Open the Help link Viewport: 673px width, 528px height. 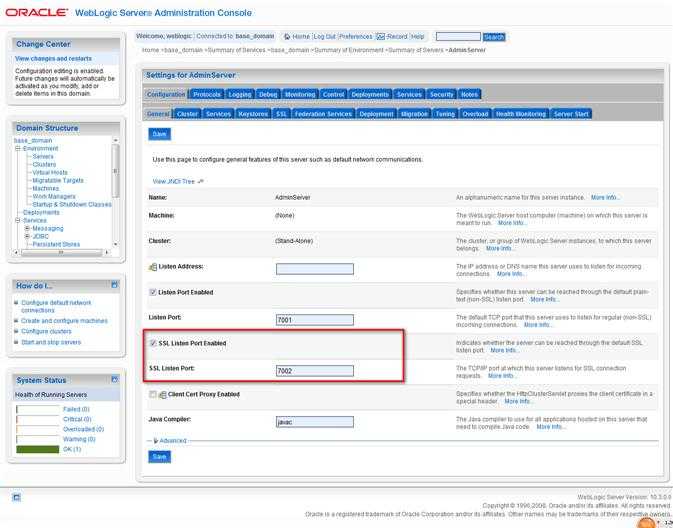point(418,37)
